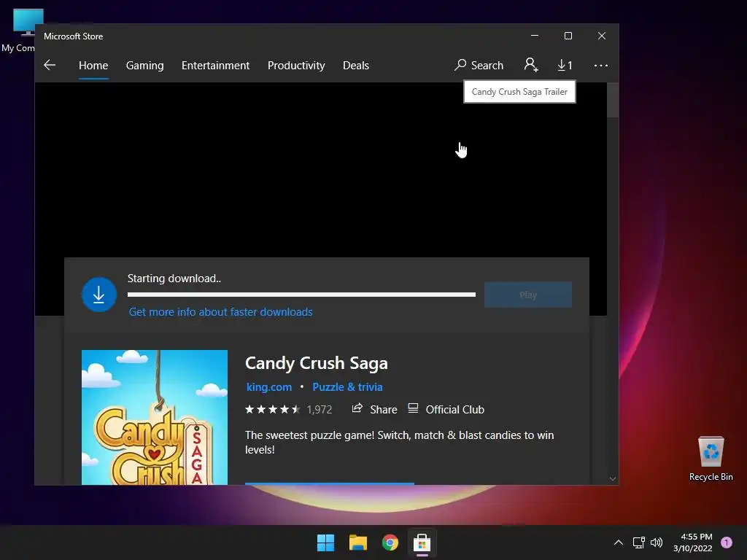This screenshot has width=747, height=560.
Task: Open the Home tab in Microsoft Store
Action: [93, 65]
